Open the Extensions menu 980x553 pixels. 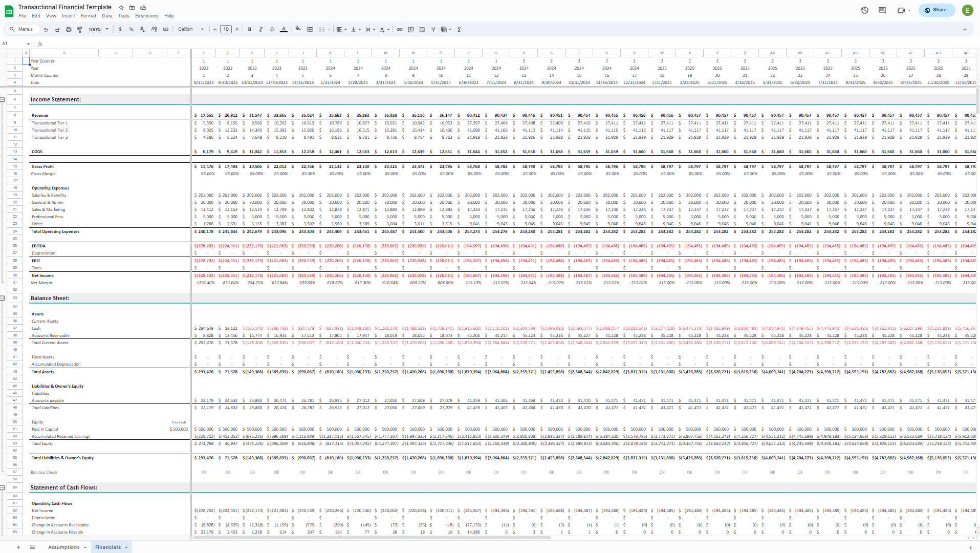pyautogui.click(x=146, y=16)
